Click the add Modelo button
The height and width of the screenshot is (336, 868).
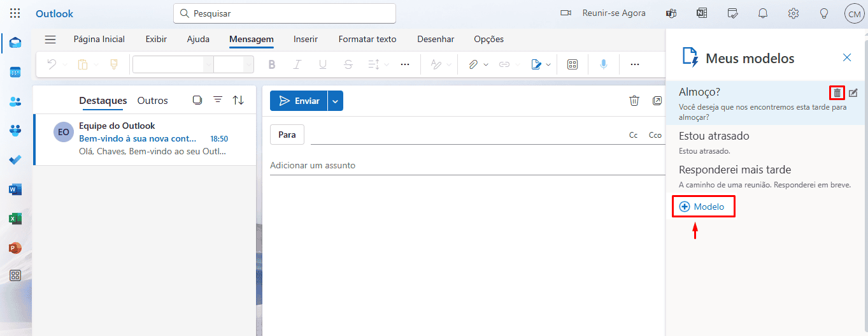tap(702, 207)
